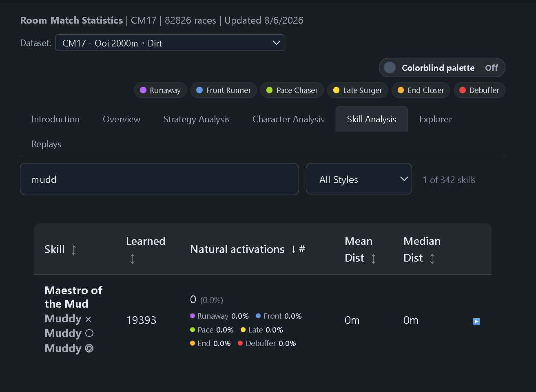Open the All Styles dropdown
Image resolution: width=536 pixels, height=392 pixels.
tap(359, 179)
